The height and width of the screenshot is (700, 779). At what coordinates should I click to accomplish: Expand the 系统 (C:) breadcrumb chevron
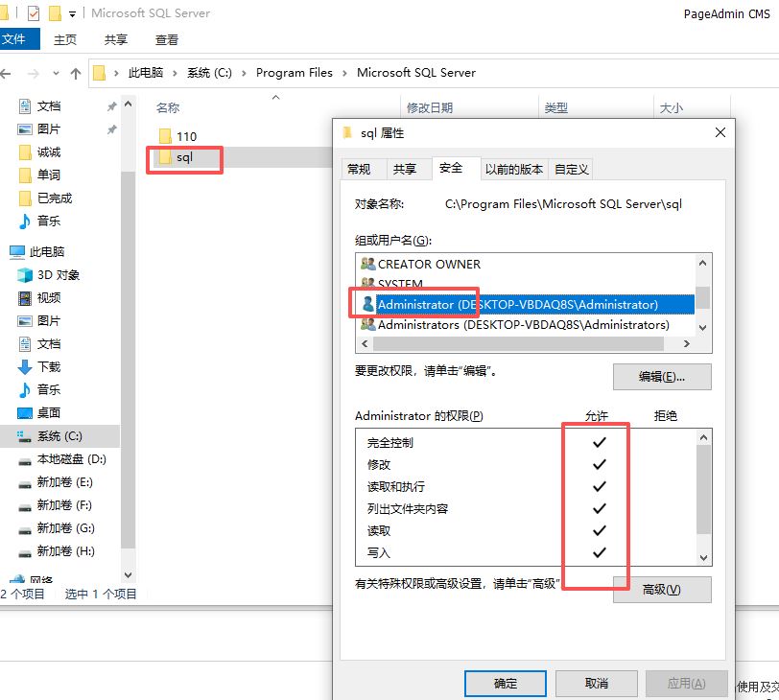pyautogui.click(x=245, y=73)
